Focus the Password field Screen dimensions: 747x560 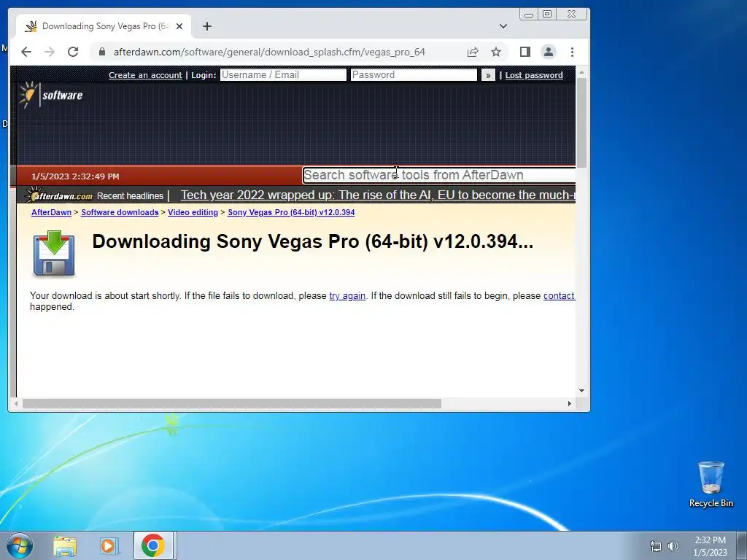[414, 75]
